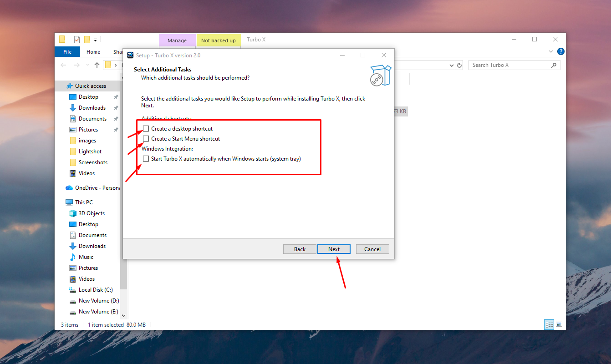Screen dimensions: 611x364
Task: Switch to the Home ribbon tab
Action: coord(93,52)
